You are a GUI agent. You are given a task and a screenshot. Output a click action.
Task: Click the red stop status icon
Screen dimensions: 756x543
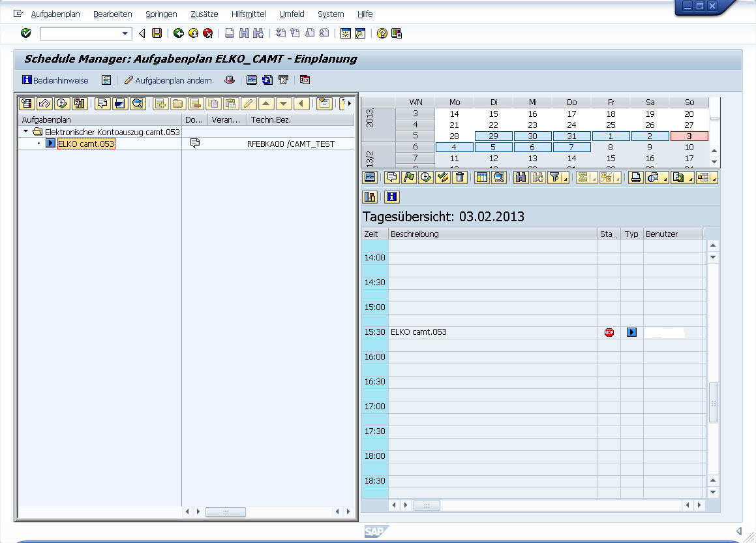point(609,332)
